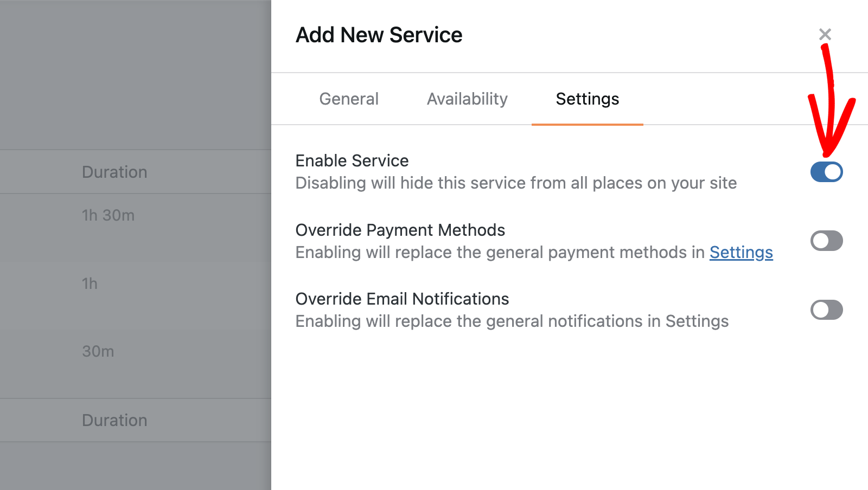This screenshot has width=868, height=490.
Task: Close the Add New Service dialog
Action: pyautogui.click(x=826, y=34)
